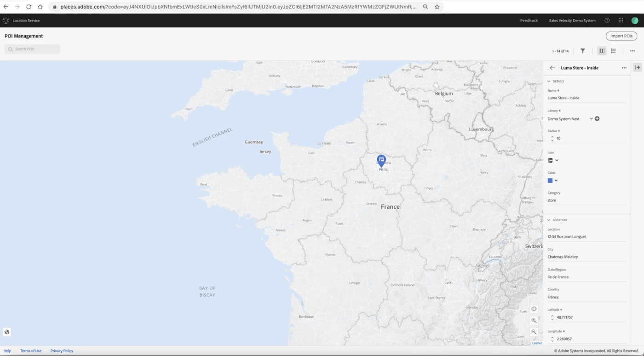The height and width of the screenshot is (356, 644).
Task: Click the State/Region field Ile de France
Action: pos(586,277)
